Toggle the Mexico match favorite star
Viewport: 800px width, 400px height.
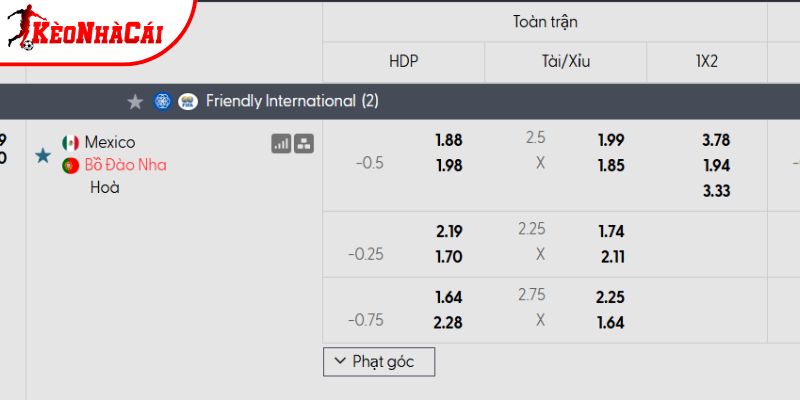tap(42, 155)
